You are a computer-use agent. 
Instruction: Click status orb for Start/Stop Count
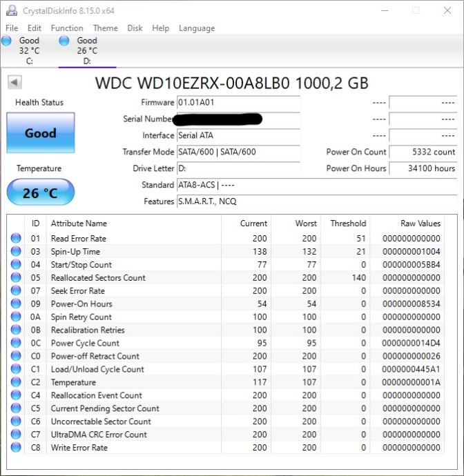(16, 264)
